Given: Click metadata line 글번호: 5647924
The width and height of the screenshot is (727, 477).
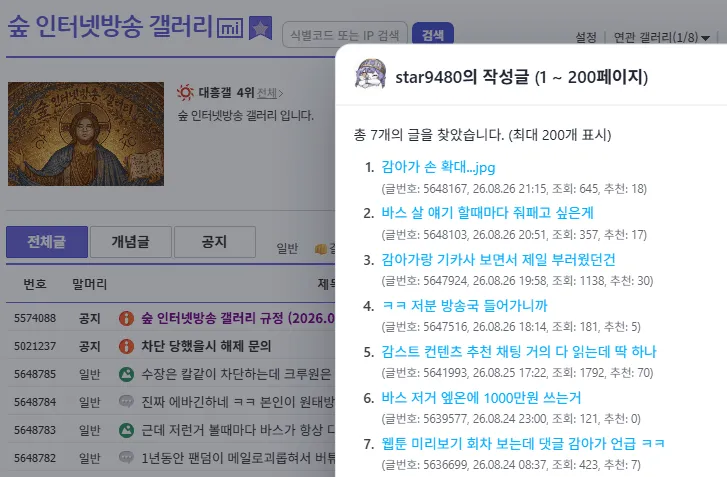Looking at the screenshot, I should pos(517,280).
